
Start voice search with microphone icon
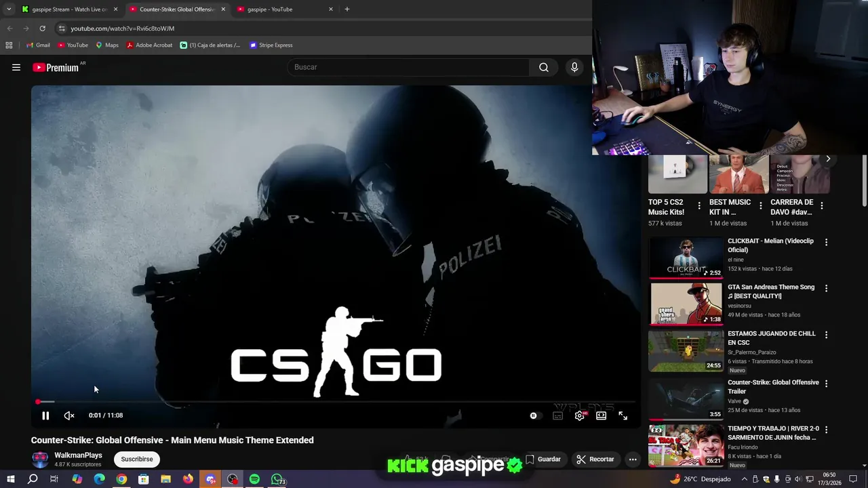click(x=574, y=67)
